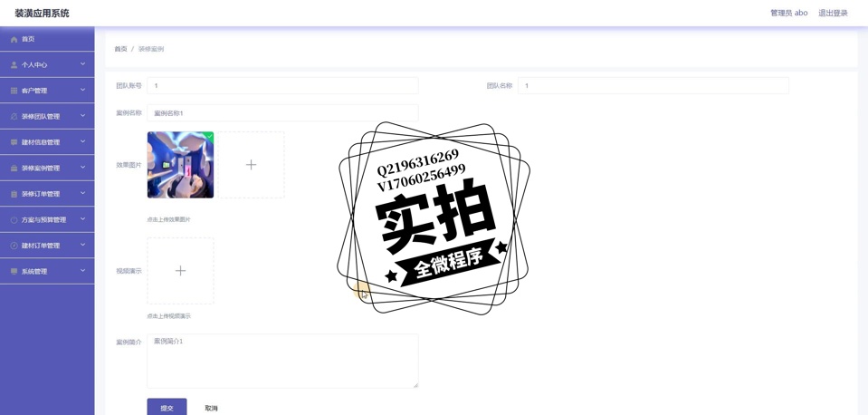
Task: Click the home icon beside 首页 in sidebar
Action: 14,39
